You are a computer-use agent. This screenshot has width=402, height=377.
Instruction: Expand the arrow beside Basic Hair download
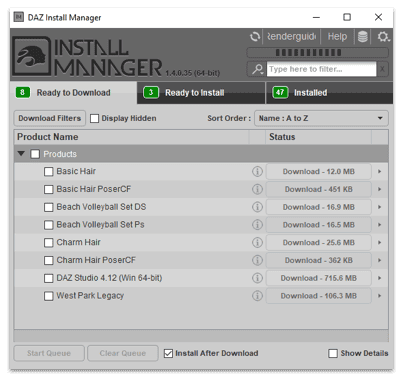tap(380, 171)
